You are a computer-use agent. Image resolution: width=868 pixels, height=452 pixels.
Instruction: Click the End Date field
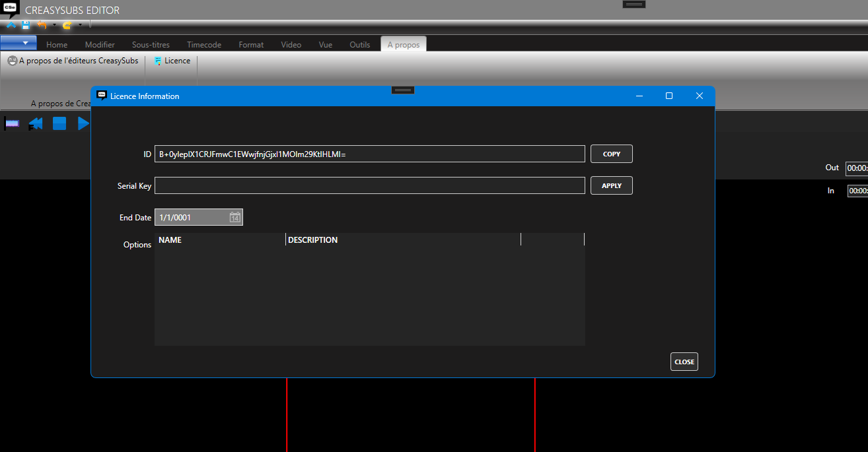199,217
